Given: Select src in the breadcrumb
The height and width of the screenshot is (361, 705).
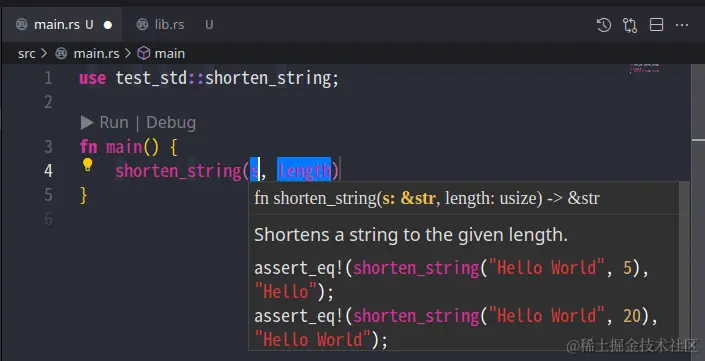Looking at the screenshot, I should (x=26, y=53).
